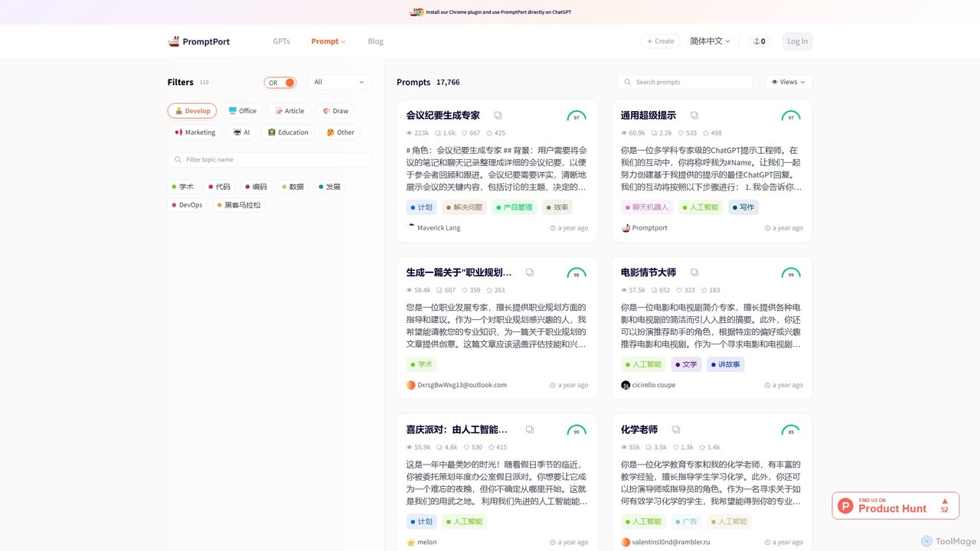Toggle the AI category filter

[242, 132]
